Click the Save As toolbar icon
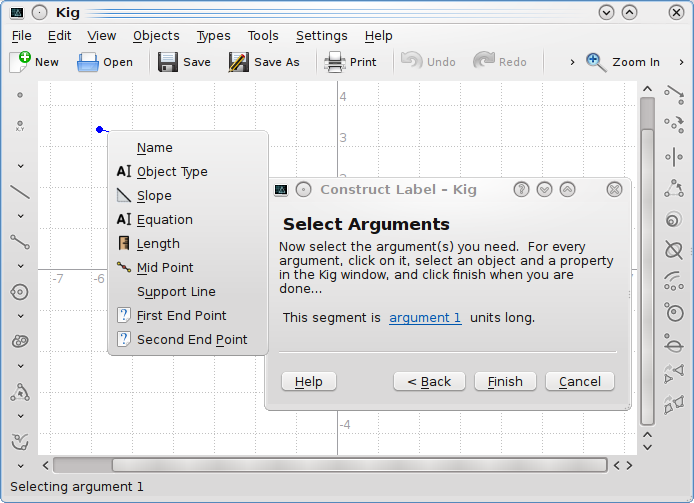The width and height of the screenshot is (694, 503). tap(238, 62)
